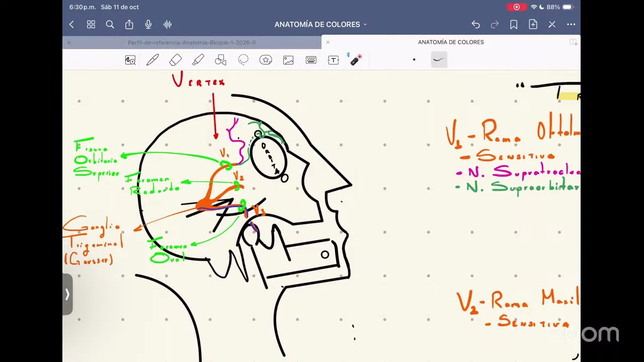Open the search magnifier

click(110, 24)
